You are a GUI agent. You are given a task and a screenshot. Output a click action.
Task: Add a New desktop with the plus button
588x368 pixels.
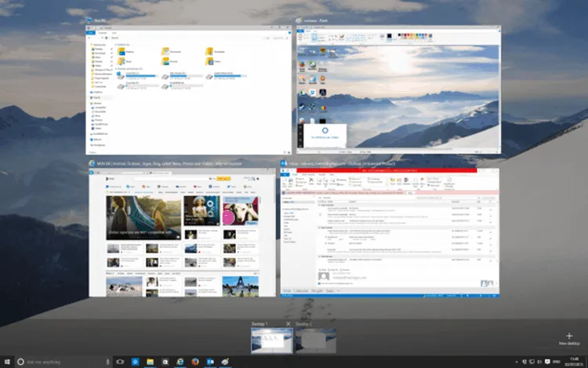point(569,338)
